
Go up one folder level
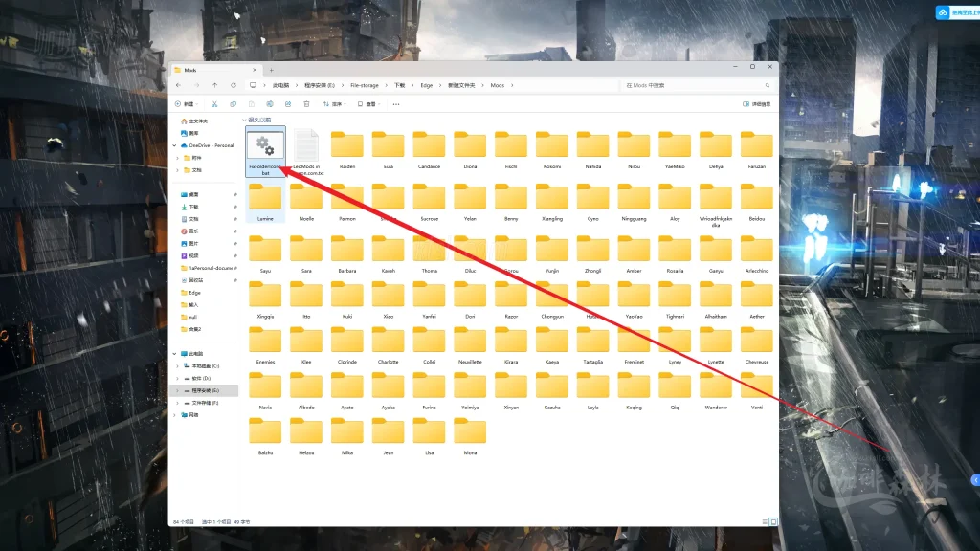[215, 85]
